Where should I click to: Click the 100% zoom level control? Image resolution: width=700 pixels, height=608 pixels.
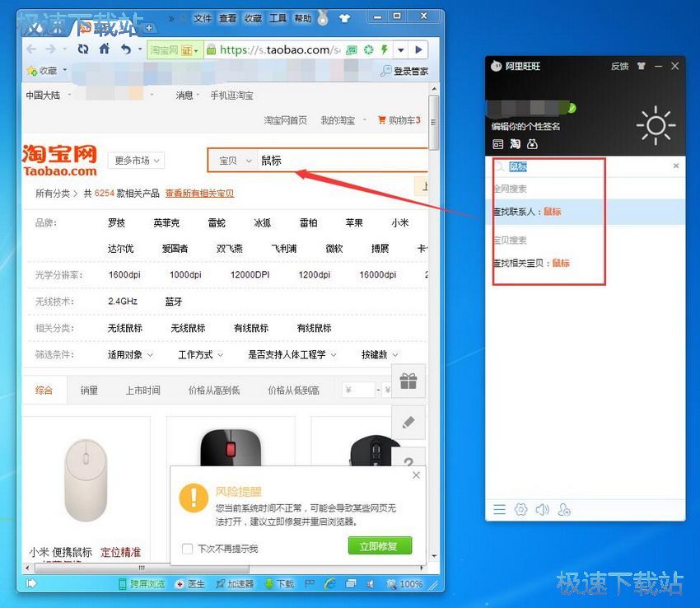pos(405,583)
